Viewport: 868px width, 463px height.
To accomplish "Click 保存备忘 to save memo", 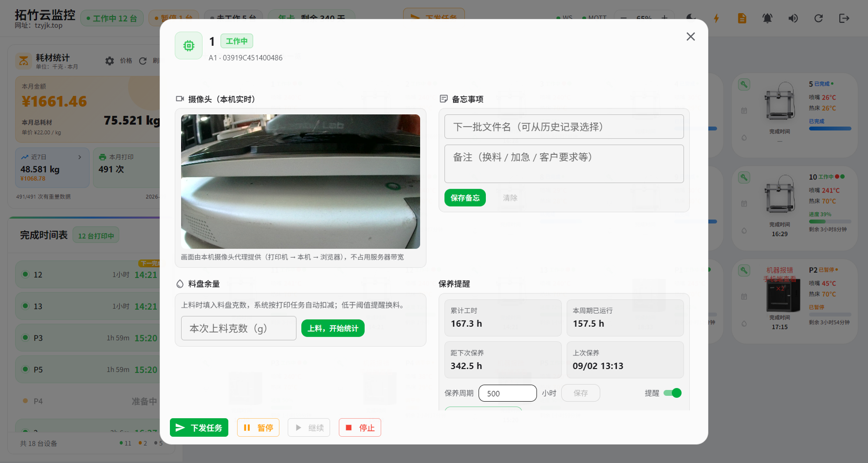I will [x=465, y=198].
